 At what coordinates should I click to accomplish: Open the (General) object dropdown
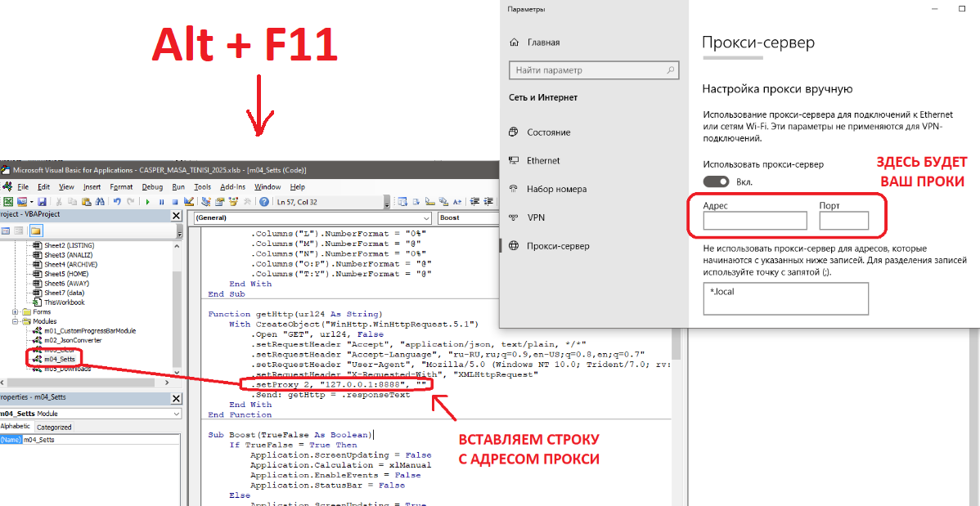point(425,218)
